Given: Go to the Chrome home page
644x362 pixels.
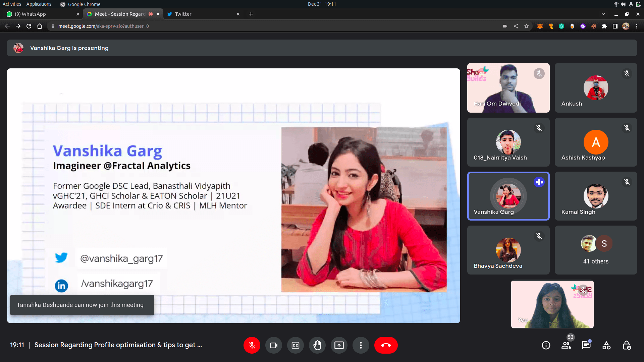Looking at the screenshot, I should point(40,26).
